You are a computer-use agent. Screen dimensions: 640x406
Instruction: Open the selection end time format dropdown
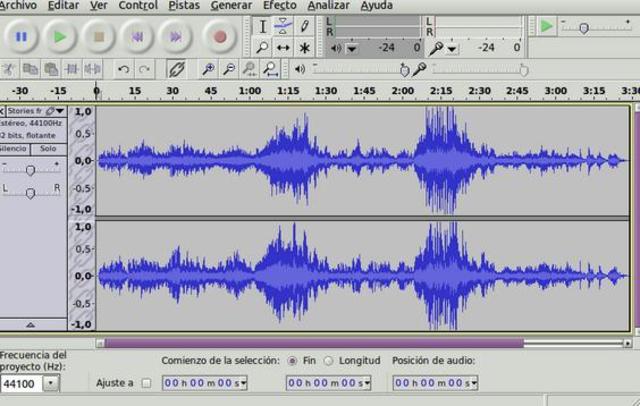(367, 383)
